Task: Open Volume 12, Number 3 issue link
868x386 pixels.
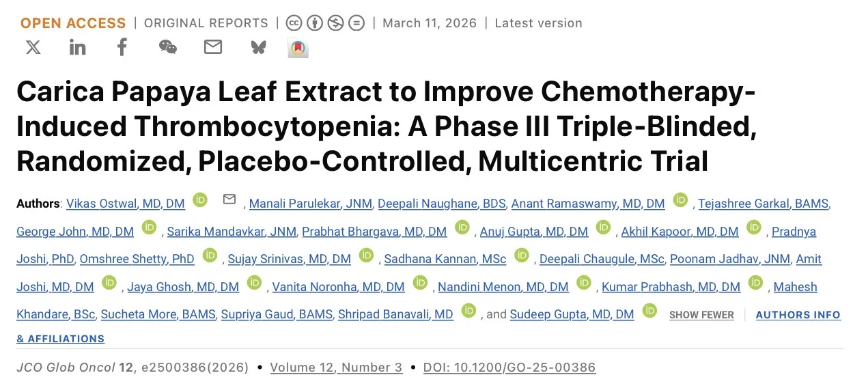Action: point(336,368)
